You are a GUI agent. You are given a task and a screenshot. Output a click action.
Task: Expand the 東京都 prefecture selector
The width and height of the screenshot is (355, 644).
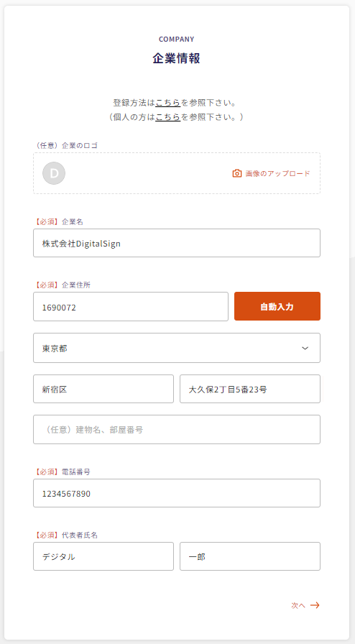pyautogui.click(x=177, y=348)
